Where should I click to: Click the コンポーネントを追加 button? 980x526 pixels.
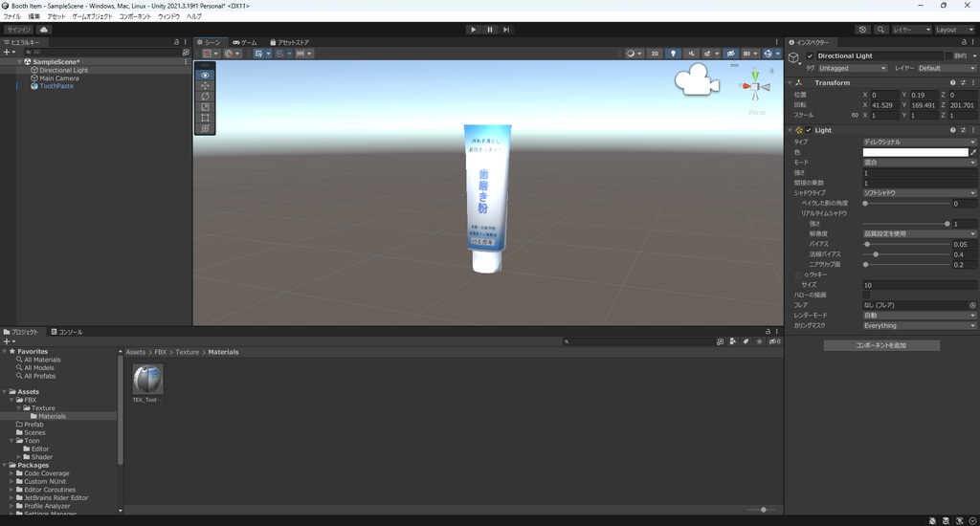click(x=881, y=345)
